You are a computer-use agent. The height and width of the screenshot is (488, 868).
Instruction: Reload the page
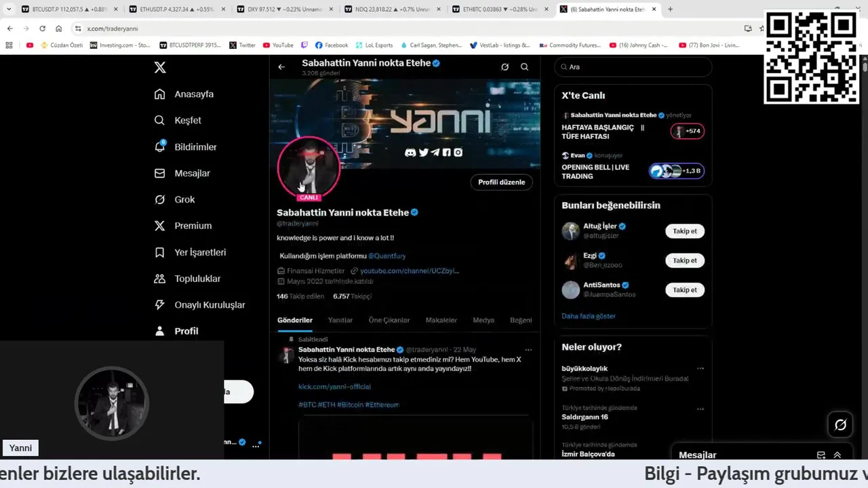[42, 28]
